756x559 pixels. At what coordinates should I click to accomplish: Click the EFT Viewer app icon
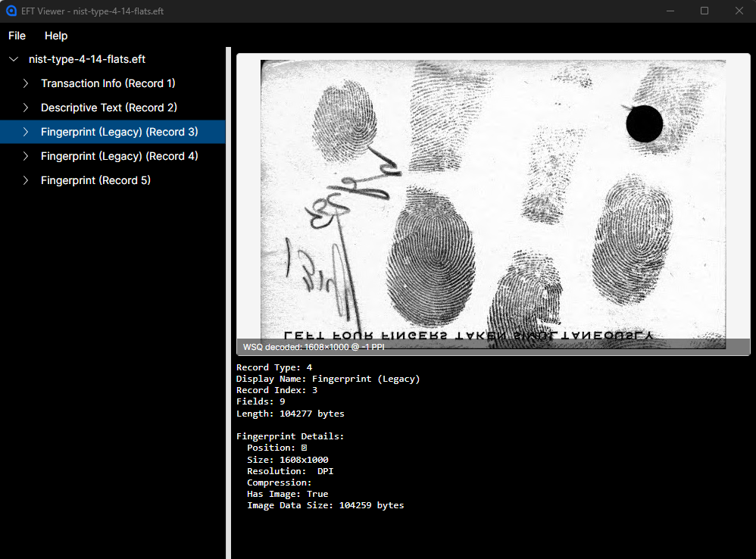pos(11,11)
